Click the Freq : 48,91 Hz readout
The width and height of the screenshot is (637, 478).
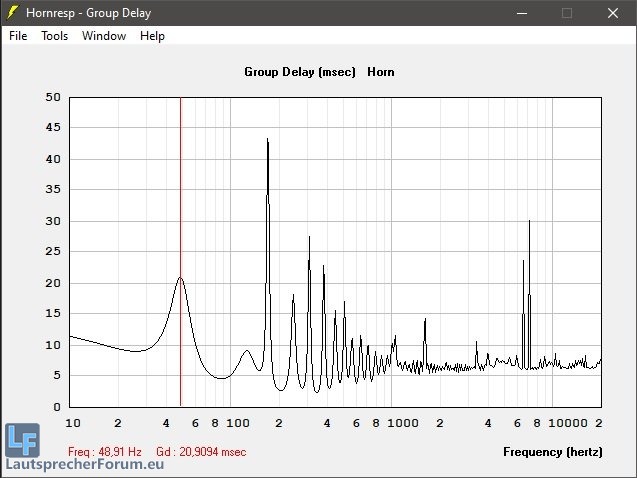tap(105, 452)
